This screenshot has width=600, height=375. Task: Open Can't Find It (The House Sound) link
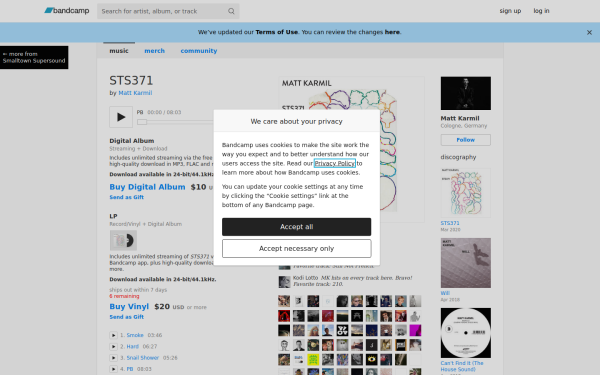462,366
